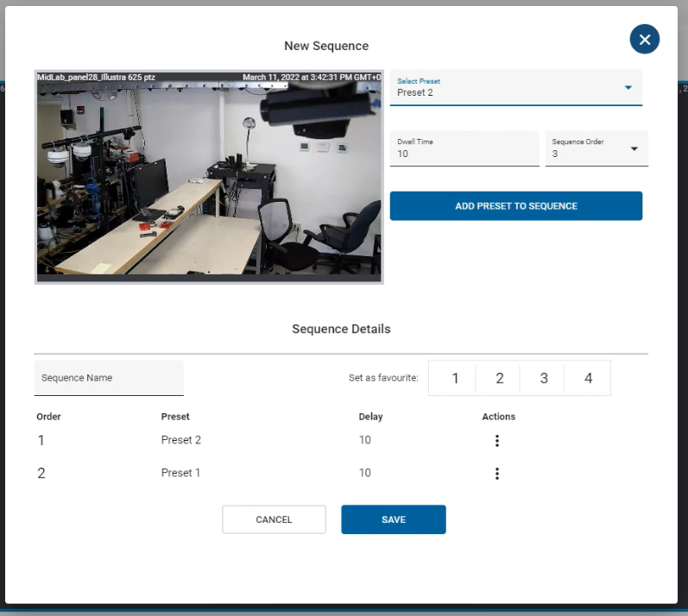Image resolution: width=688 pixels, height=616 pixels.
Task: Open actions menu for Preset 2 row
Action: coord(496,441)
